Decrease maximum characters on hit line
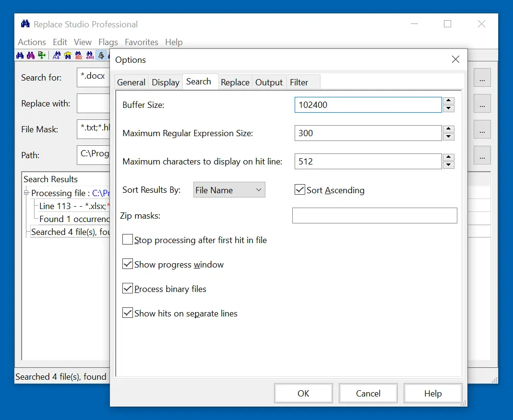Screen dimensions: 513x420 449,165
